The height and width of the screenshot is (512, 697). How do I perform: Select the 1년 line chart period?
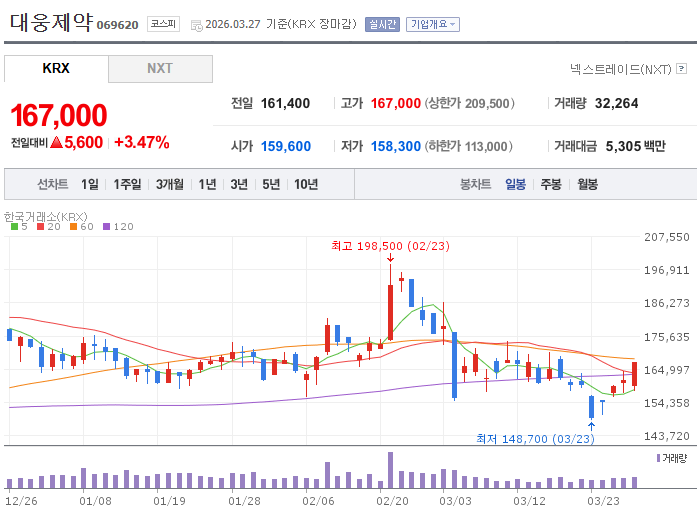point(207,184)
